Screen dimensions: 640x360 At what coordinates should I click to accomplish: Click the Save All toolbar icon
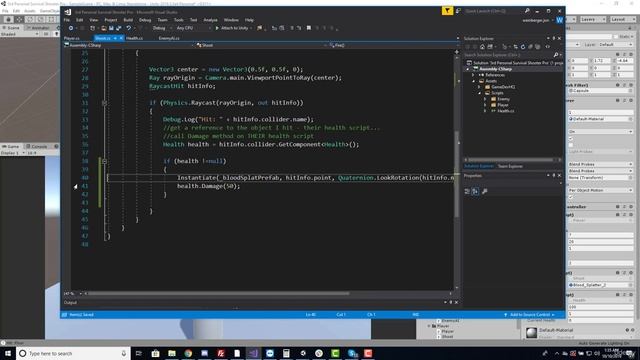[118, 28]
